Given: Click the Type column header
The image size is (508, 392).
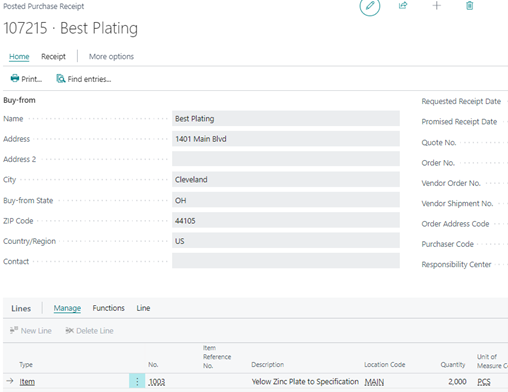Looking at the screenshot, I should tap(26, 364).
